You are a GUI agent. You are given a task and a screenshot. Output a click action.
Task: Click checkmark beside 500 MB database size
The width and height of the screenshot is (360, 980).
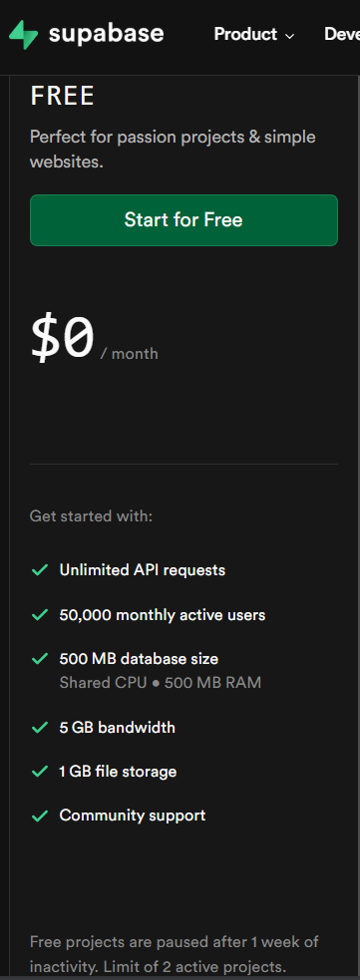[40, 659]
